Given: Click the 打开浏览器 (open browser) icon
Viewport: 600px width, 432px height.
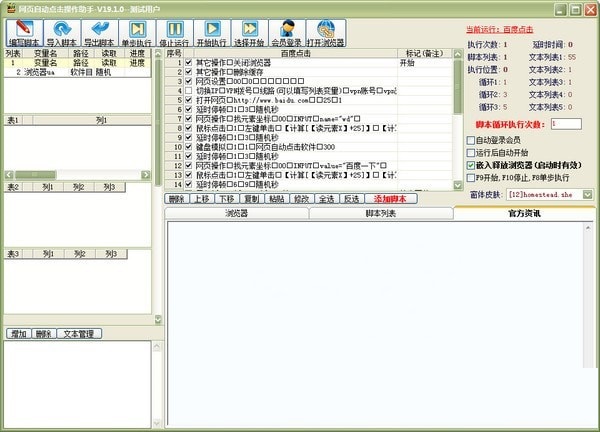Looking at the screenshot, I should [x=325, y=34].
